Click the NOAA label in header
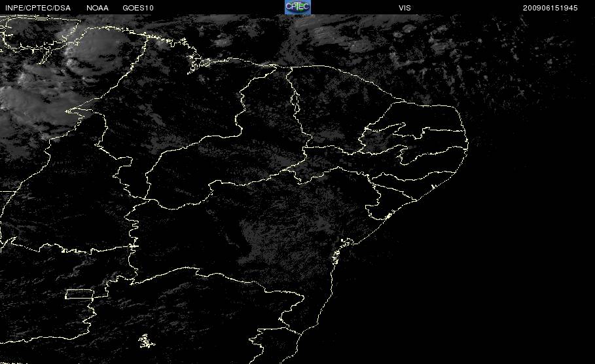The height and width of the screenshot is (364, 595). pos(97,8)
